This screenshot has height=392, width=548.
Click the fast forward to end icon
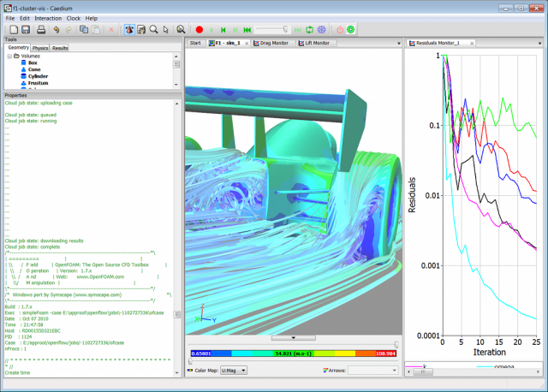298,30
